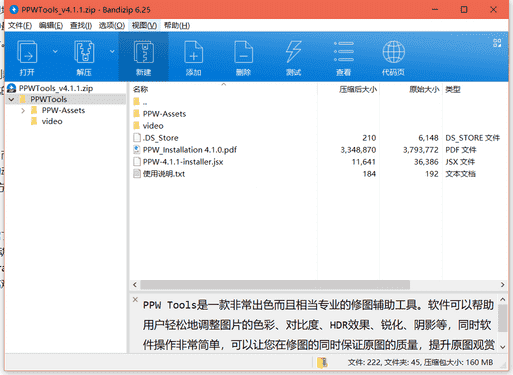
Task: Click the status bar file count text
Action: [x=420, y=362]
